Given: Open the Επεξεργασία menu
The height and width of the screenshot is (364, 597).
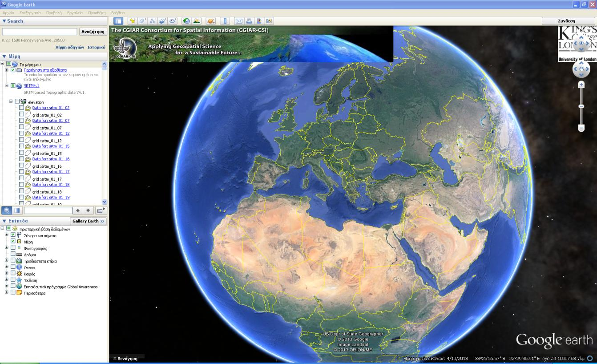Looking at the screenshot, I should tap(30, 13).
